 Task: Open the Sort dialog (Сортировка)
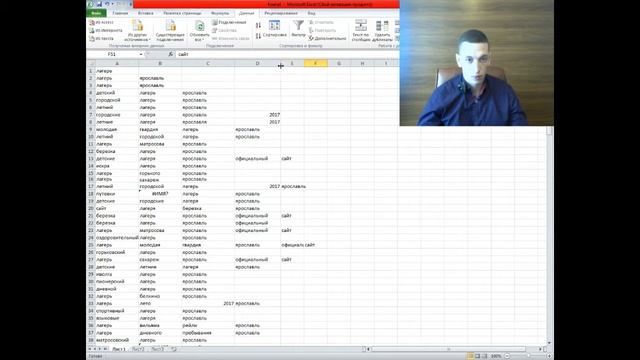tap(275, 29)
